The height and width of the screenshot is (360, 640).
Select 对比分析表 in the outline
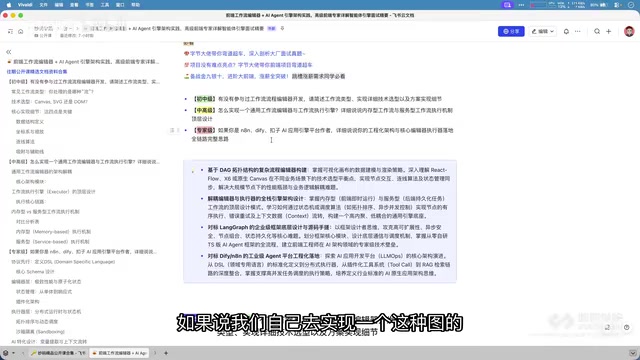(27, 222)
